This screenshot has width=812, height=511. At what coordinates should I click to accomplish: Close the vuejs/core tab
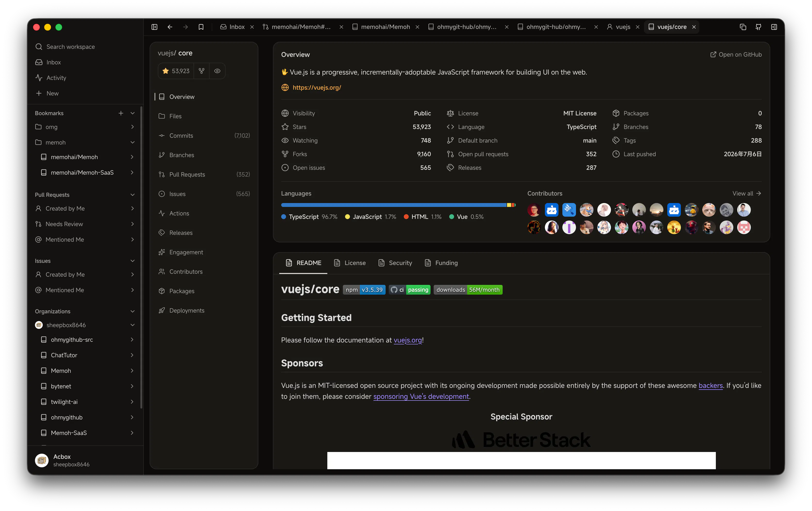pyautogui.click(x=694, y=27)
